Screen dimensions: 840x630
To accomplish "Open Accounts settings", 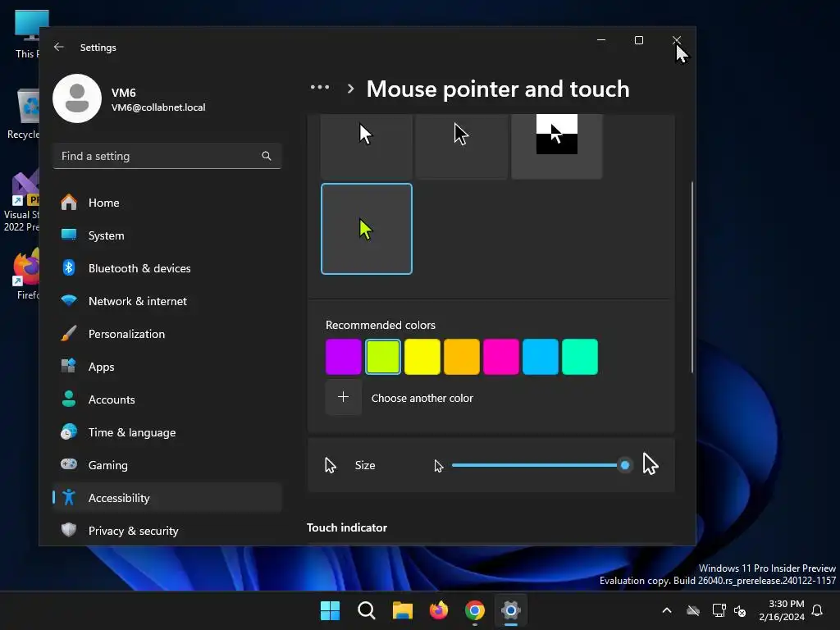I will point(167,399).
